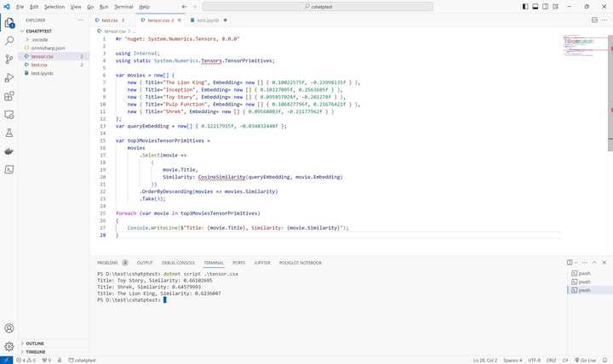Switch to the Jupyter panel tab
613x364 pixels.
click(262, 263)
